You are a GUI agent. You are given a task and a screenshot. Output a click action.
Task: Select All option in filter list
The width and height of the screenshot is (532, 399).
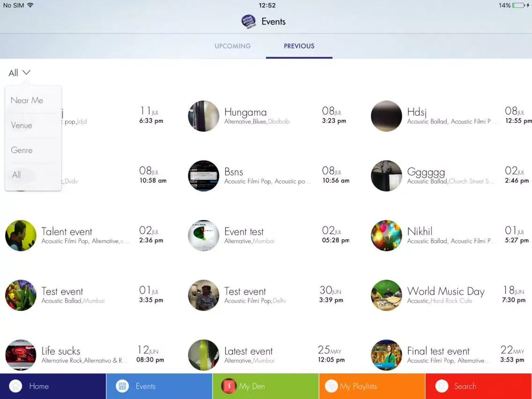pyautogui.click(x=17, y=175)
